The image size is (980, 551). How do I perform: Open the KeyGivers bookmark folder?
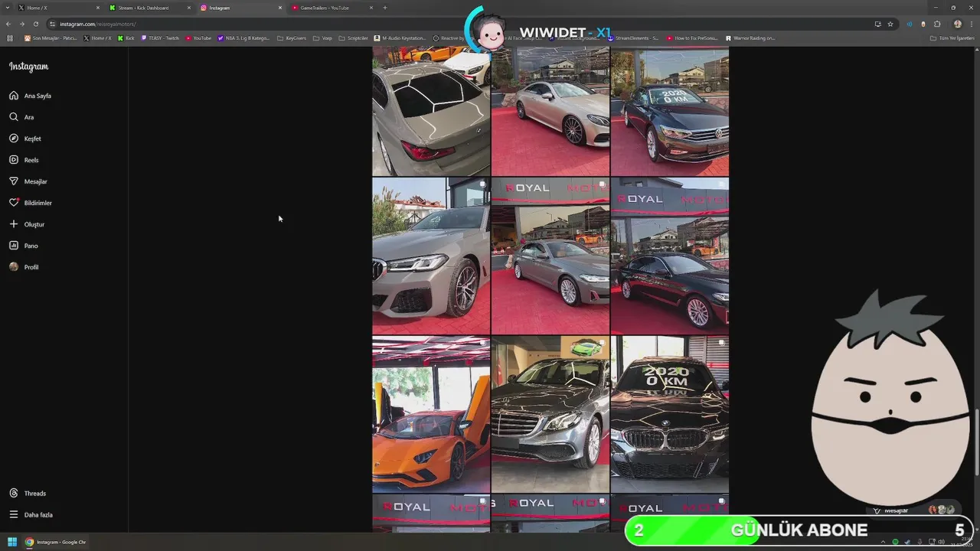click(292, 37)
